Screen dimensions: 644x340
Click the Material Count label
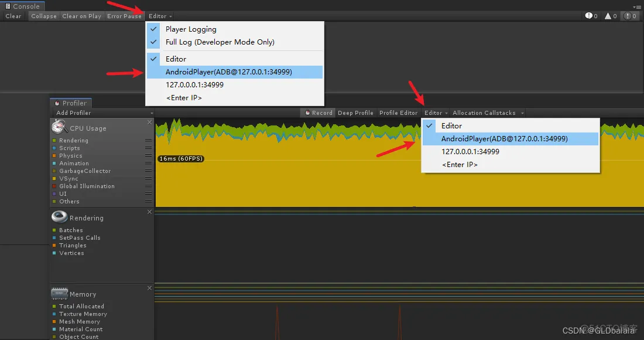tap(81, 329)
